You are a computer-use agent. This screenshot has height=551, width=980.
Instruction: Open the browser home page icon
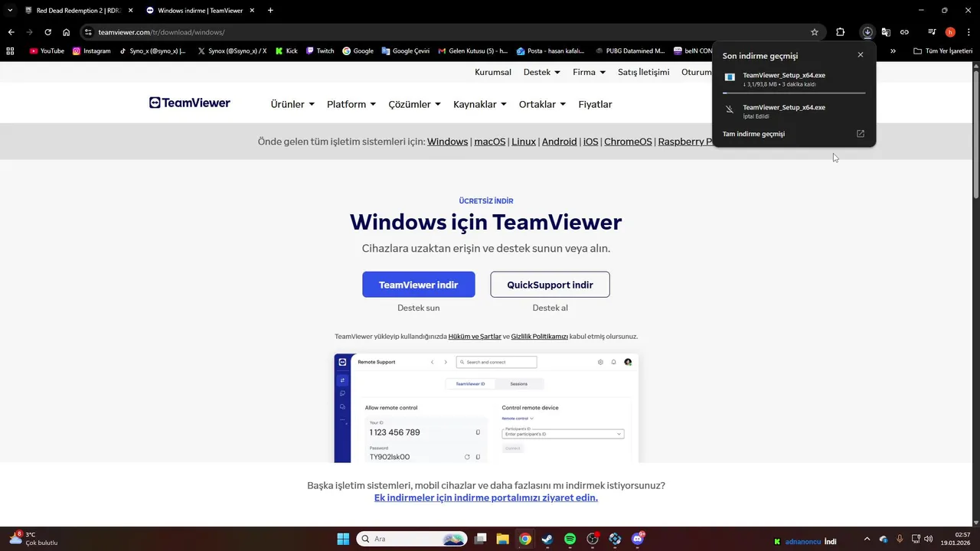pos(67,32)
